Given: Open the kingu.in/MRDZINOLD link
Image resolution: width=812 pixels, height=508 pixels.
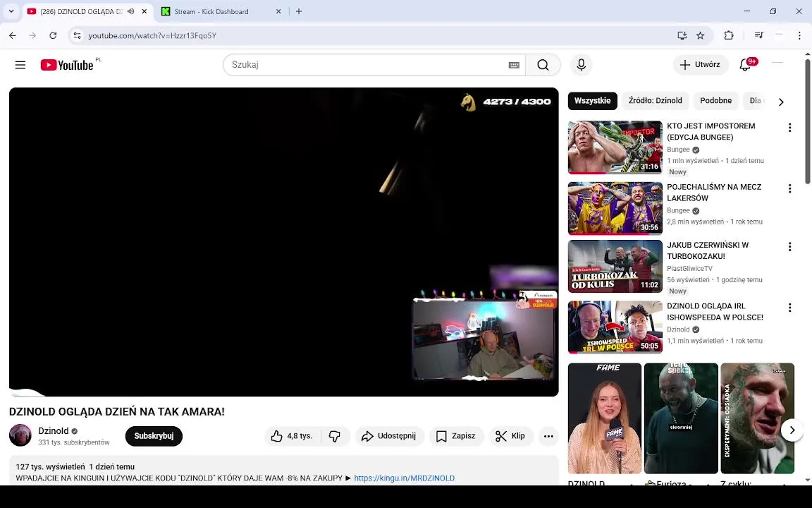Looking at the screenshot, I should [x=404, y=478].
